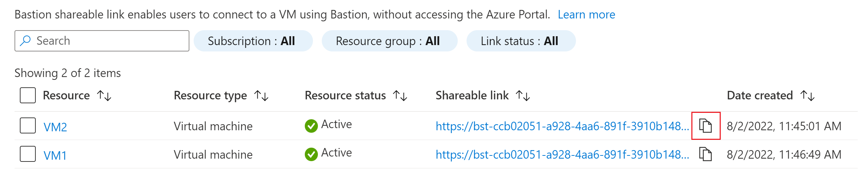The width and height of the screenshot is (868, 181).
Task: Sort by Resource column arrows
Action: click(x=104, y=95)
